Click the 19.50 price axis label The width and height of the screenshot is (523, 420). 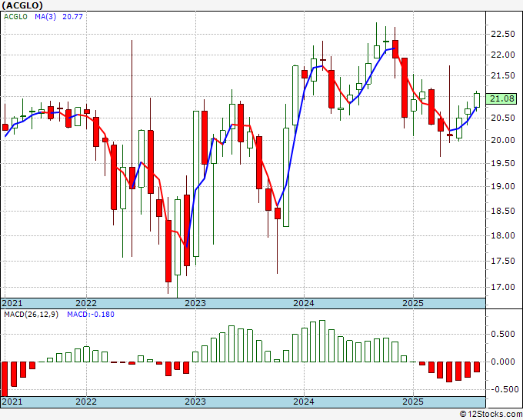[x=503, y=163]
